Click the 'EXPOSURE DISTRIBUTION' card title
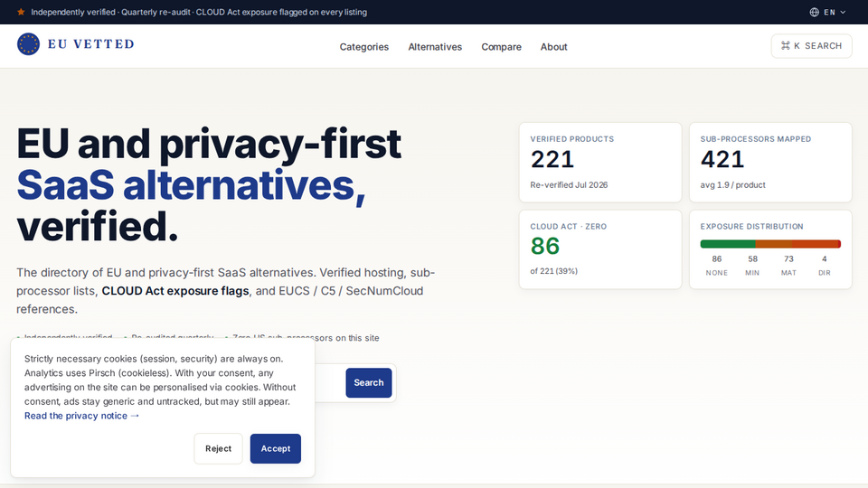The image size is (868, 488). click(x=751, y=226)
